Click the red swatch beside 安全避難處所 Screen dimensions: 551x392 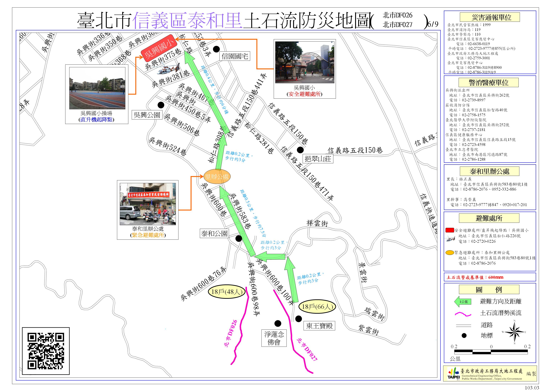pyautogui.click(x=450, y=230)
